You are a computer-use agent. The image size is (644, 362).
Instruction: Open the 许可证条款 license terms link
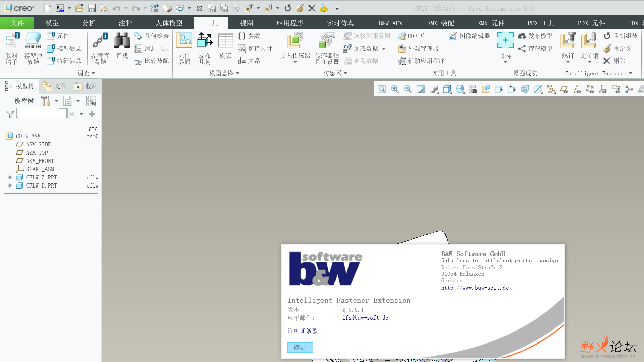[x=303, y=331]
